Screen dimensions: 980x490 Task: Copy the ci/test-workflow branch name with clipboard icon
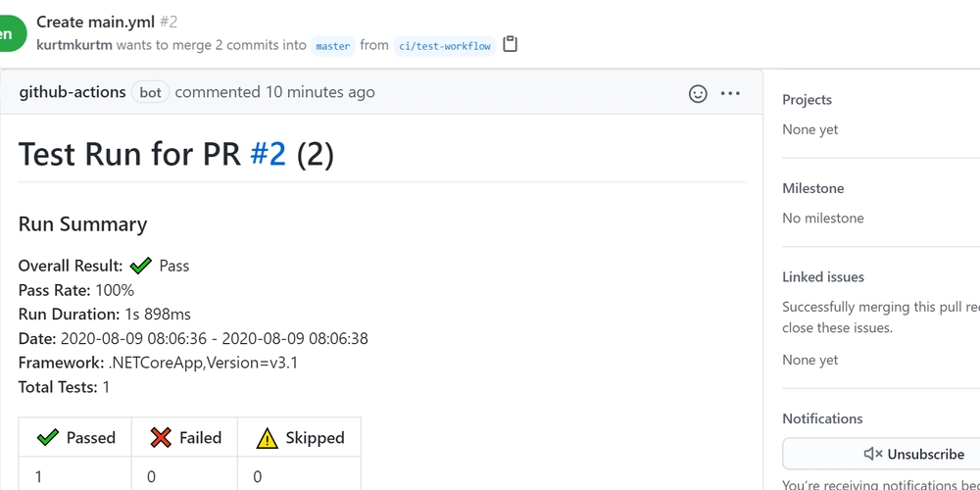510,44
